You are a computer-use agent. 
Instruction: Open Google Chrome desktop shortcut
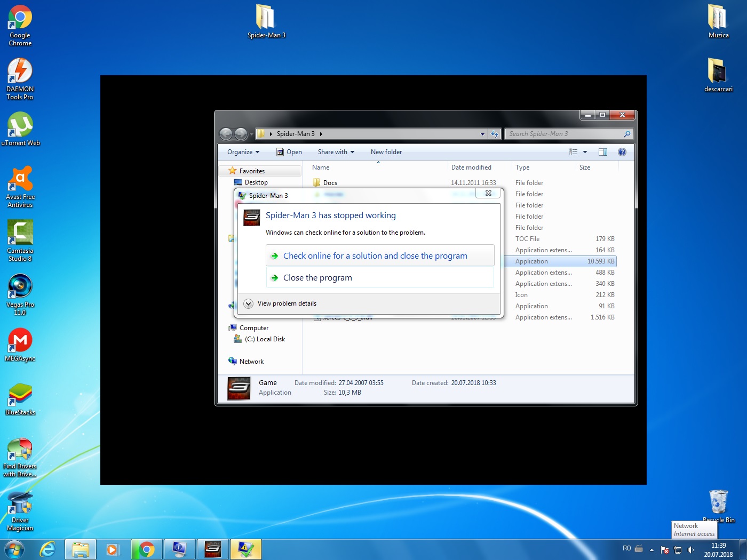click(x=20, y=25)
